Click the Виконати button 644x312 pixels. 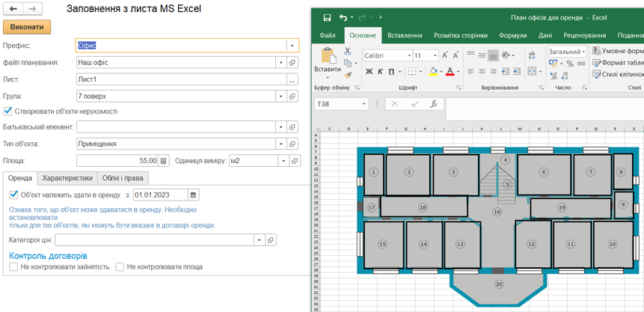[x=27, y=27]
